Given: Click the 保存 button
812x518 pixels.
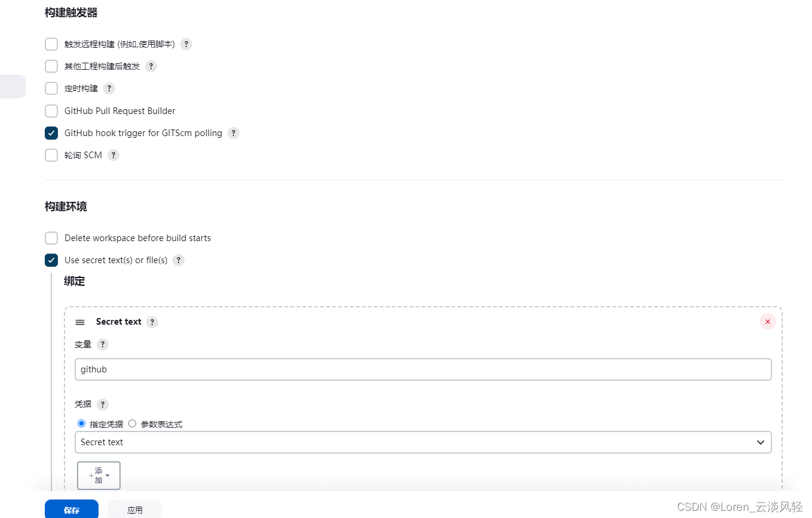Looking at the screenshot, I should 72,510.
